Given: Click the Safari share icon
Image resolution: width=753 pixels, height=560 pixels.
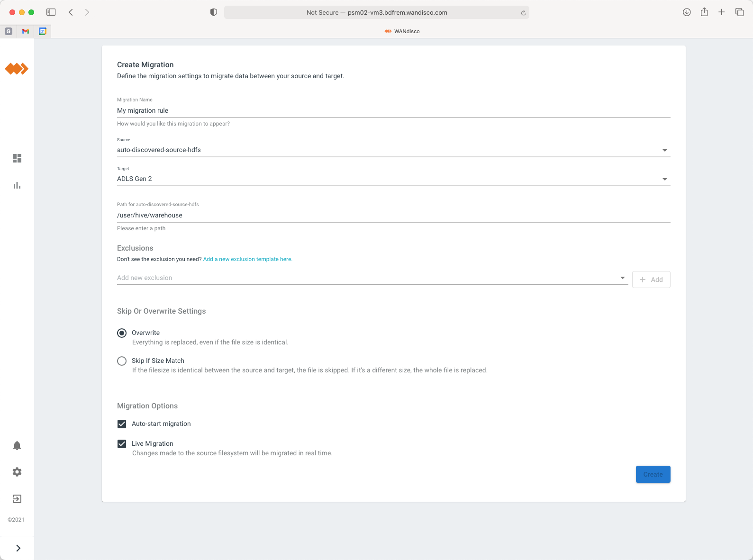Looking at the screenshot, I should click(704, 12).
